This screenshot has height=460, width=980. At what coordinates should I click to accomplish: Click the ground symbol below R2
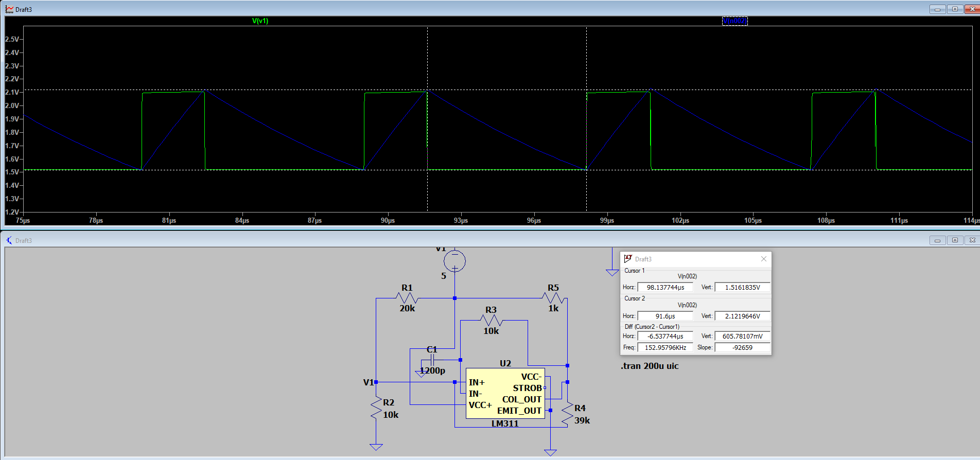tap(376, 447)
